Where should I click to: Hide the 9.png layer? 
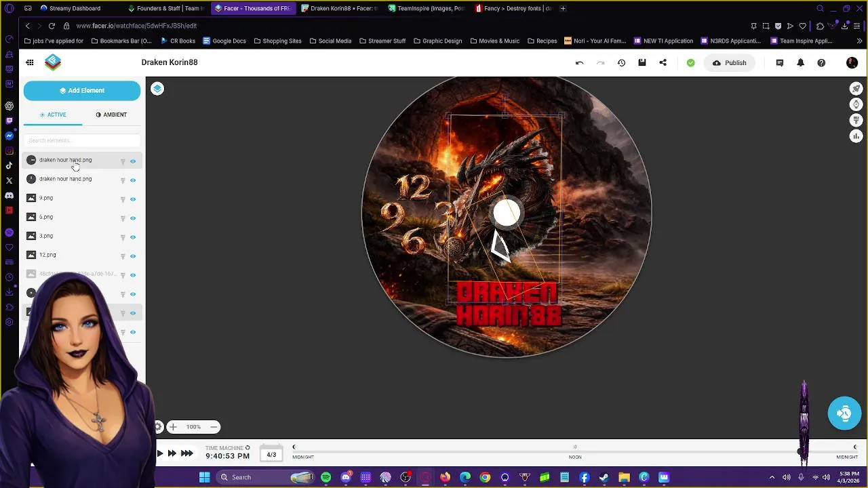click(133, 199)
